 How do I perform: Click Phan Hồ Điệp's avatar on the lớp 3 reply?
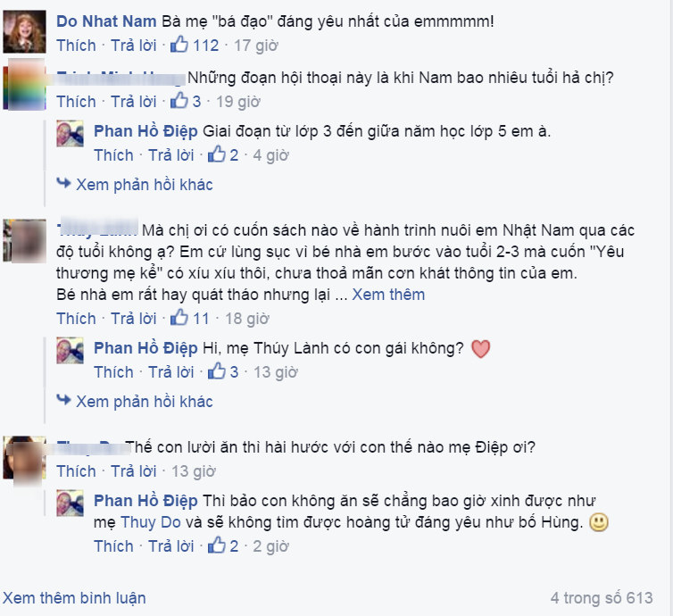pos(70,134)
